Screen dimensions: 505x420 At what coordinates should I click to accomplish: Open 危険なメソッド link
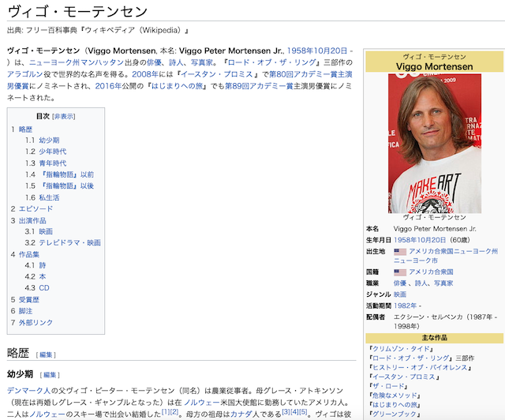395,396
